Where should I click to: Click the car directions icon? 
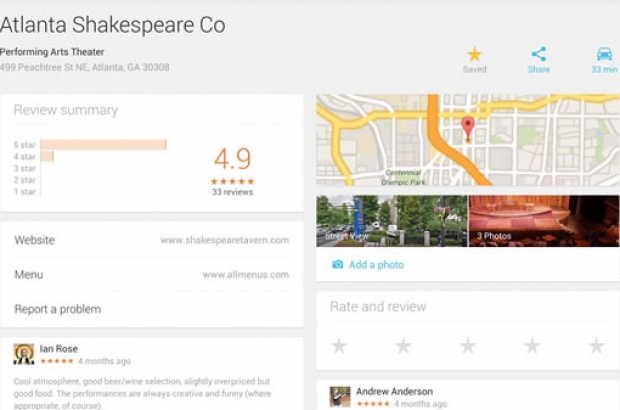click(x=604, y=54)
